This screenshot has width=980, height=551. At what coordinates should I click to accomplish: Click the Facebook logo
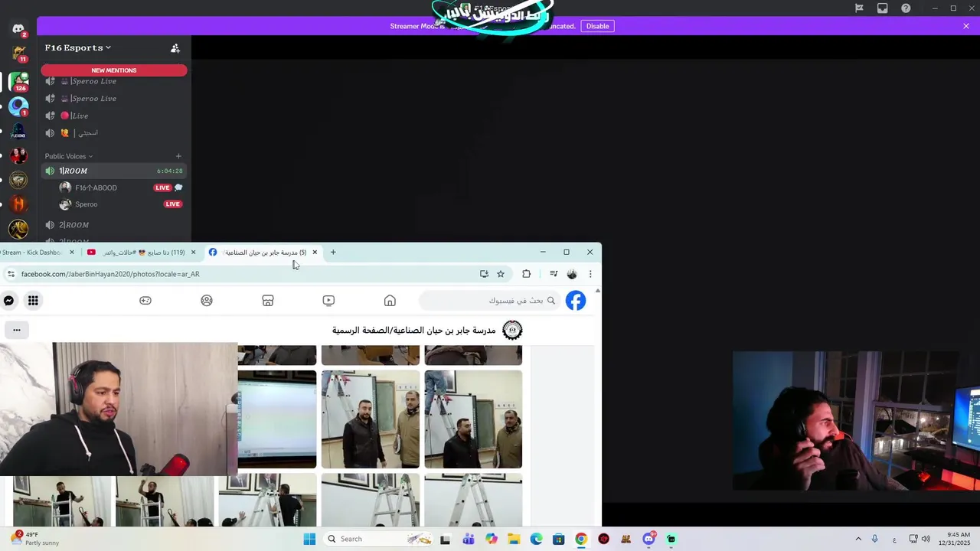click(576, 301)
